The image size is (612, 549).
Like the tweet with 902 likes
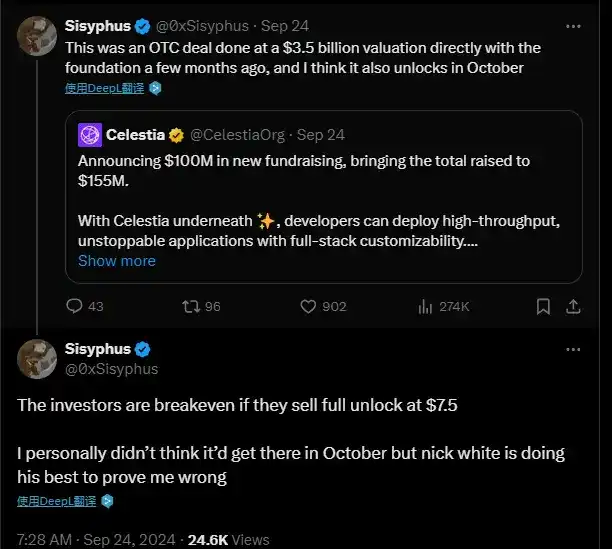tap(309, 307)
